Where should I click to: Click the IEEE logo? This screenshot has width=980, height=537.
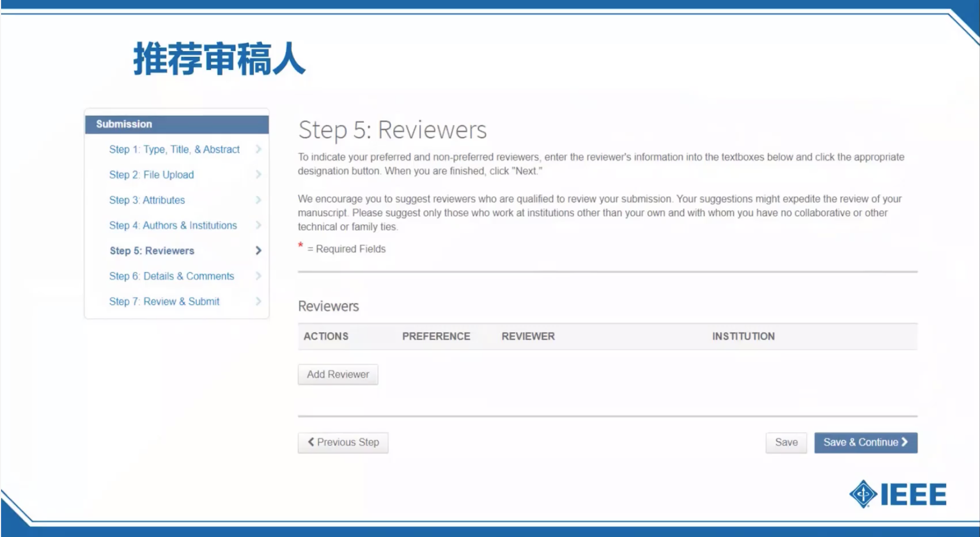click(x=898, y=494)
